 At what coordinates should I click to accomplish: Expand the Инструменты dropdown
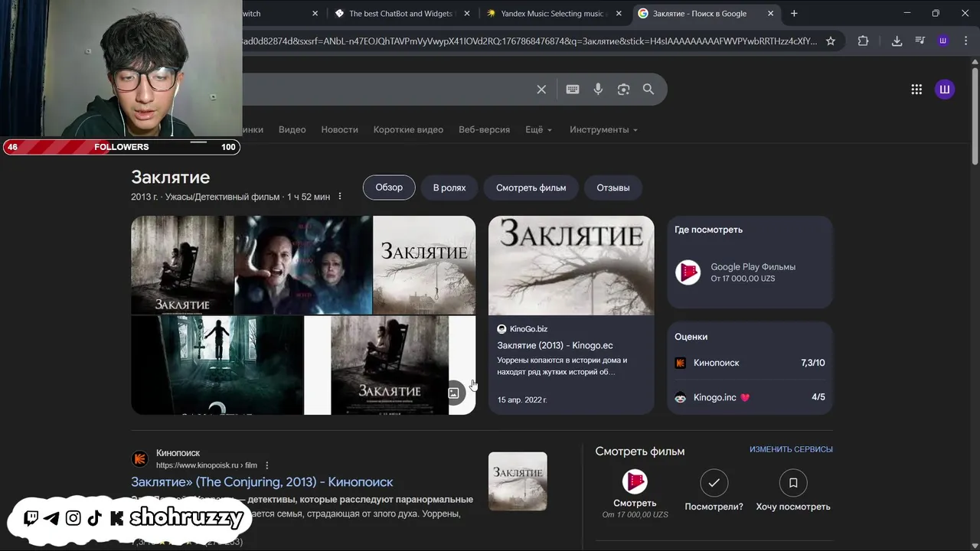(x=603, y=129)
